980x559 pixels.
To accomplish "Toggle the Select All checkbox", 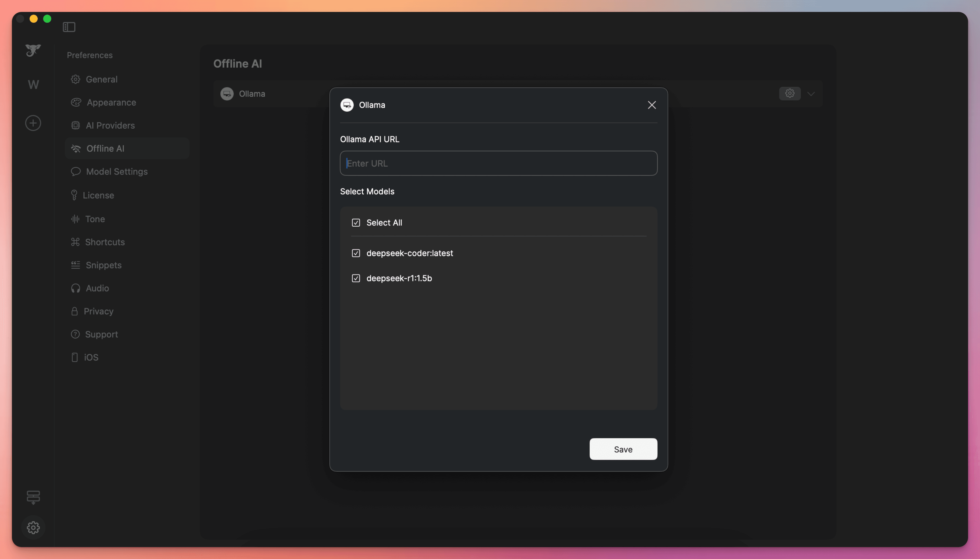I will (x=356, y=223).
